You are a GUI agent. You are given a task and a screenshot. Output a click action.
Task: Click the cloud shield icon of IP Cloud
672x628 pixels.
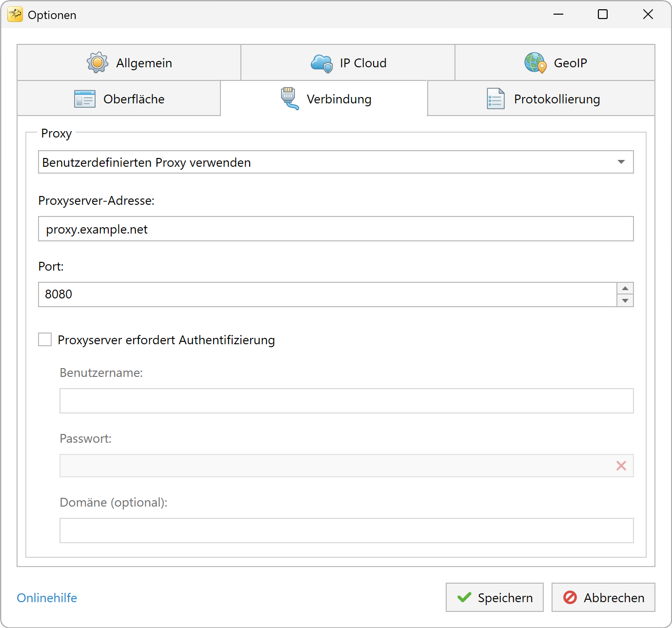[322, 63]
